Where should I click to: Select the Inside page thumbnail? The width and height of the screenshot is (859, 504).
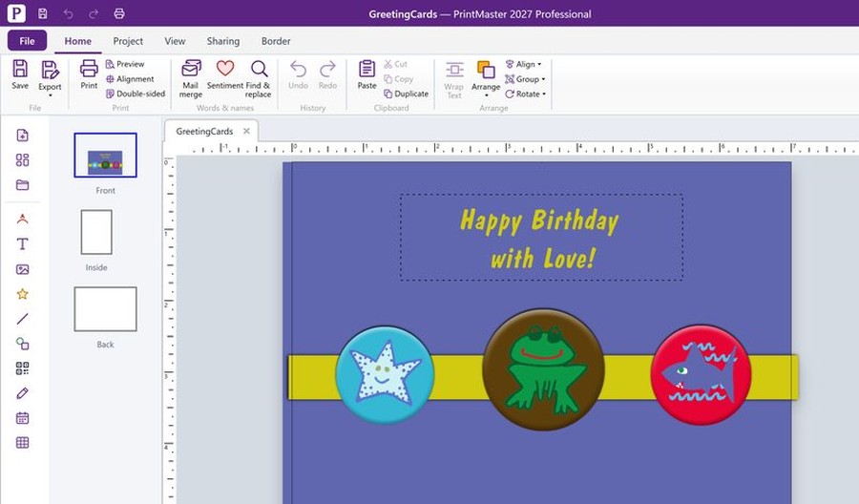coord(96,232)
